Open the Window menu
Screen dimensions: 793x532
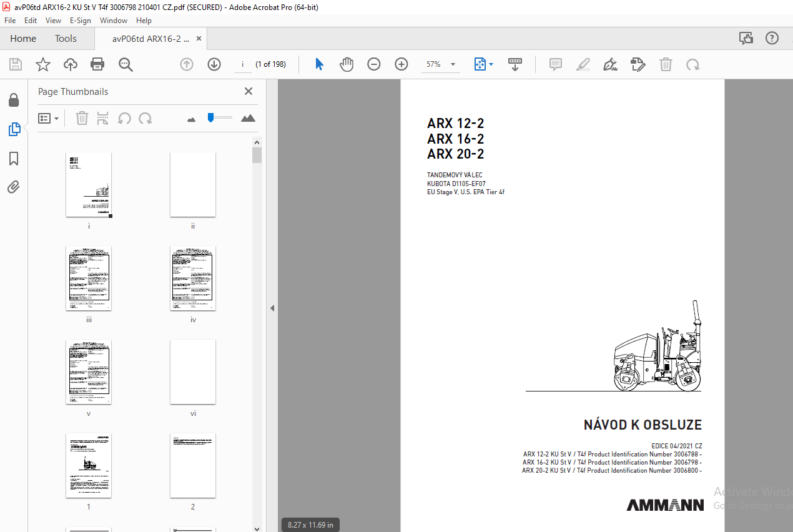pyautogui.click(x=114, y=21)
